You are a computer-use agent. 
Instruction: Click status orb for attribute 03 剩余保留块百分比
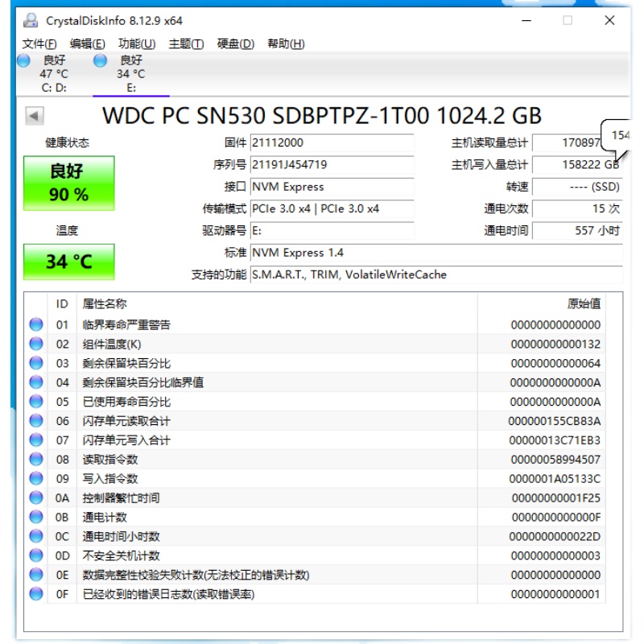point(36,363)
